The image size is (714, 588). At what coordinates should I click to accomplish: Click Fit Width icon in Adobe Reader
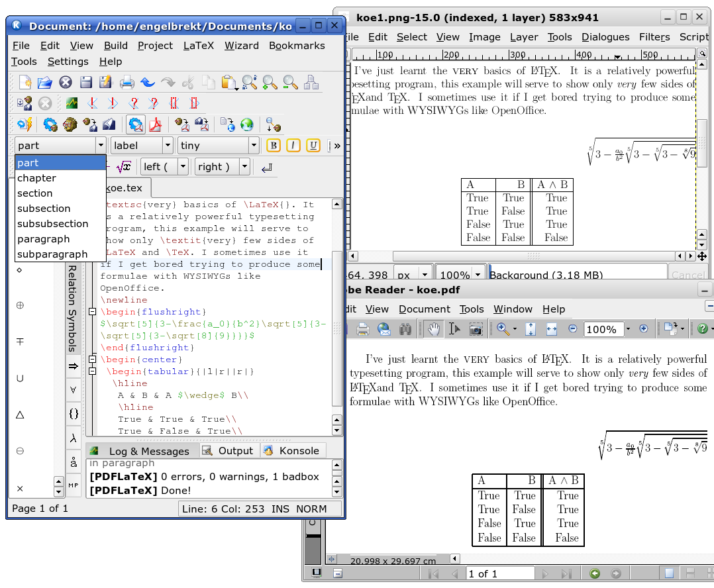pos(552,328)
